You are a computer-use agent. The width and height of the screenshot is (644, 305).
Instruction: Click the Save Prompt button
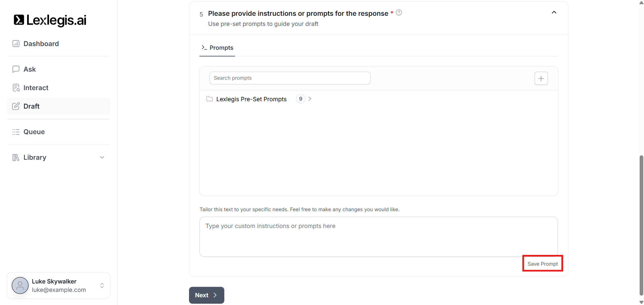[x=542, y=264]
